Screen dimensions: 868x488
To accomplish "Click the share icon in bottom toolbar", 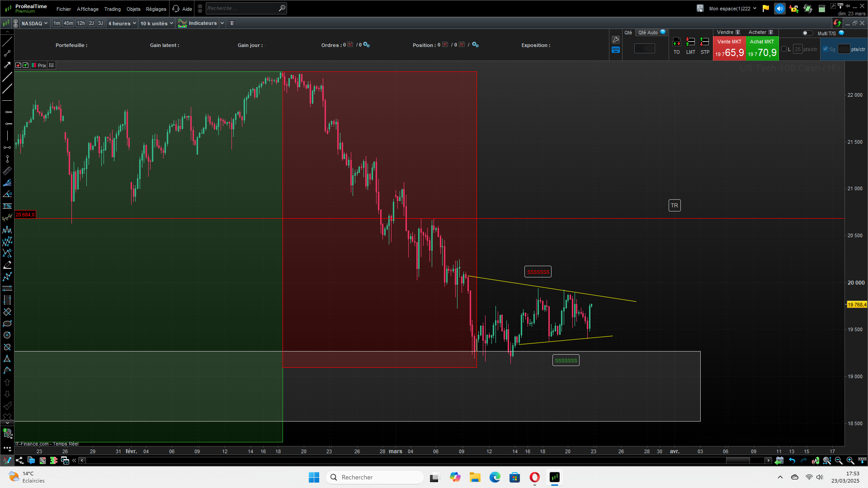I will coord(19,460).
